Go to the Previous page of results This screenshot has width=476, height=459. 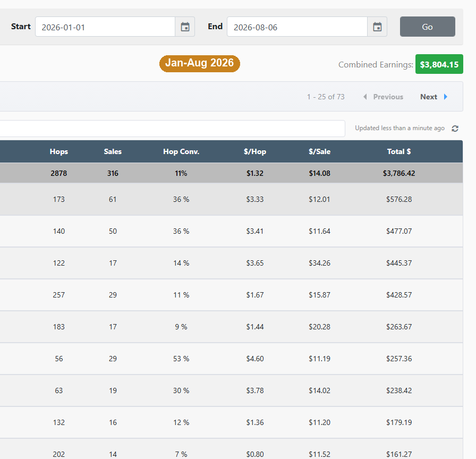[388, 97]
